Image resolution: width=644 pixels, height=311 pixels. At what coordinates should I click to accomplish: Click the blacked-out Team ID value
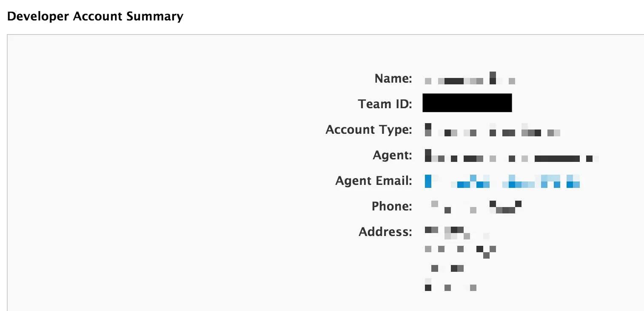click(x=467, y=103)
